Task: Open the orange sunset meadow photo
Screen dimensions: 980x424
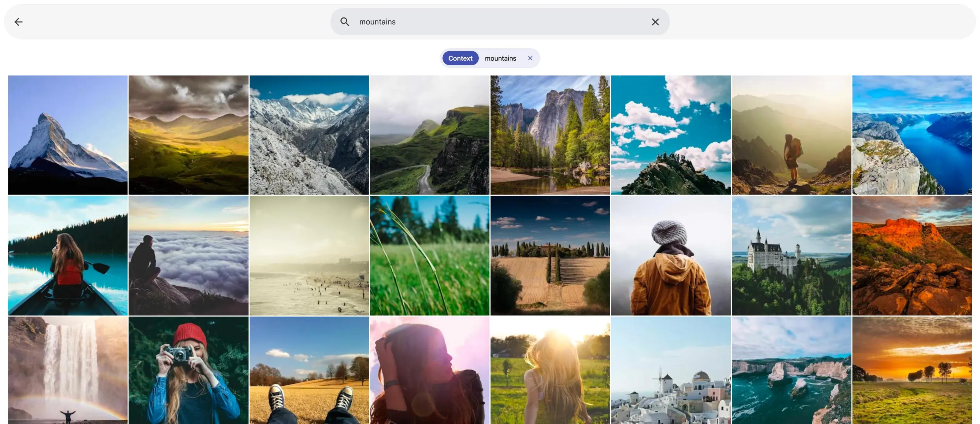Action: [912, 370]
